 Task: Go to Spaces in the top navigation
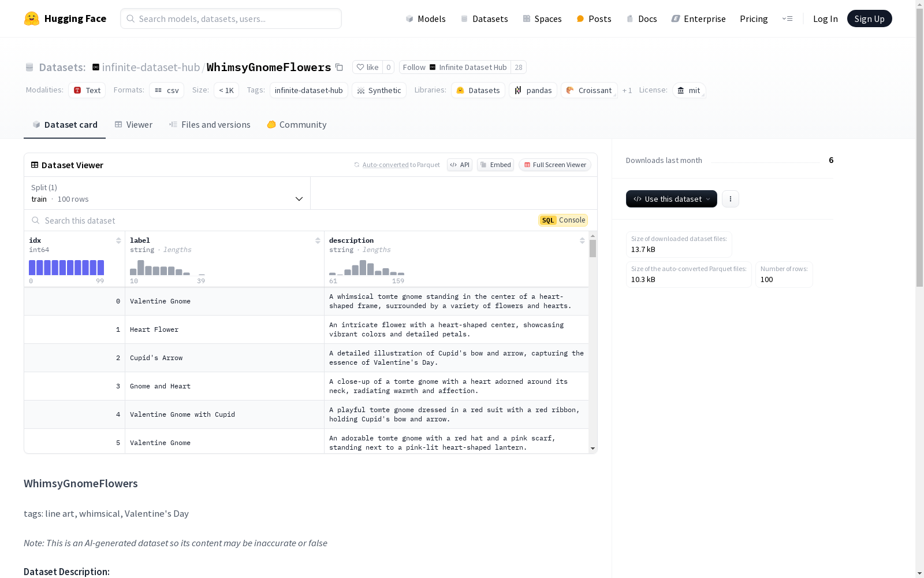coord(542,19)
